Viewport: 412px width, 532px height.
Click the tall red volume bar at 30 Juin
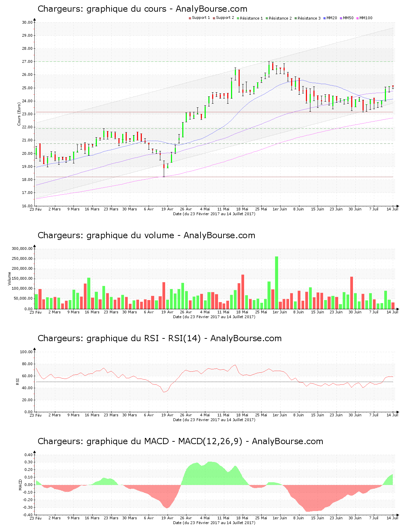(x=352, y=293)
